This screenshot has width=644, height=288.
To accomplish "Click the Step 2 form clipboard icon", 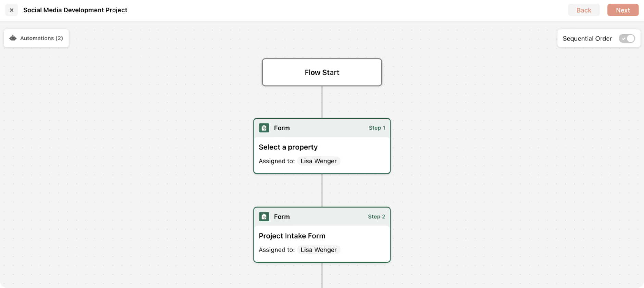I will coord(264,217).
